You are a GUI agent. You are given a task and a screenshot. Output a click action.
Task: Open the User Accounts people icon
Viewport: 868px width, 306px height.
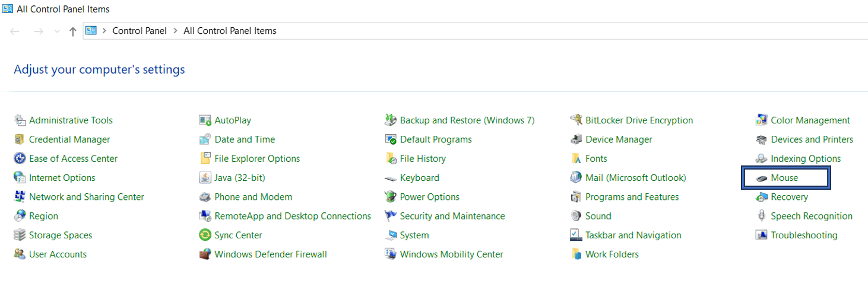tap(20, 254)
